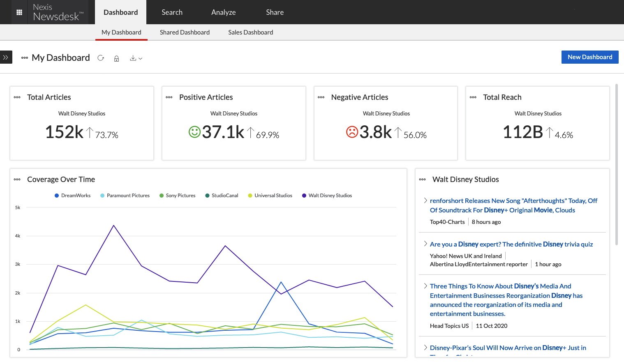Expand the Disney trivia quiz article chevron
Image resolution: width=624 pixels, height=364 pixels.
pyautogui.click(x=425, y=244)
